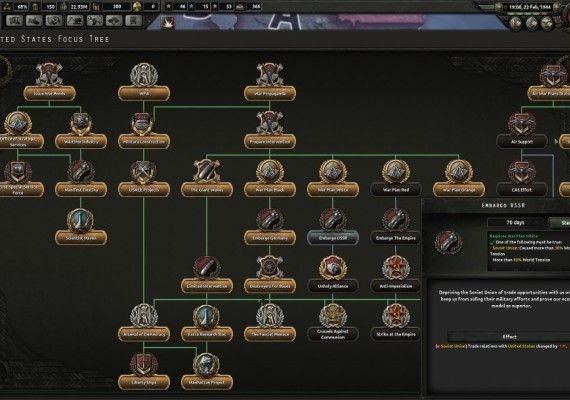Click the Effect header in focus description
This screenshot has width=570, height=400.
click(509, 337)
